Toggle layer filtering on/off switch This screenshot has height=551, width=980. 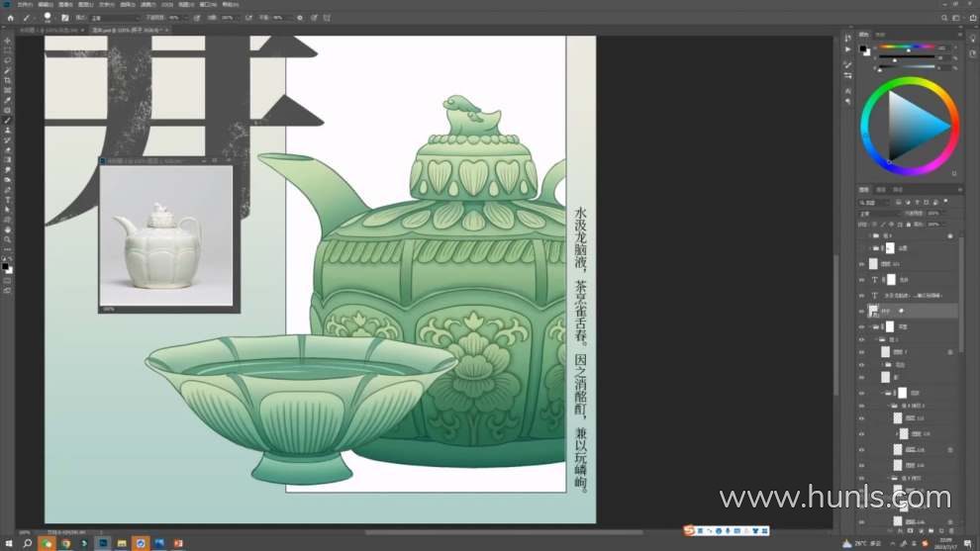[x=945, y=202]
